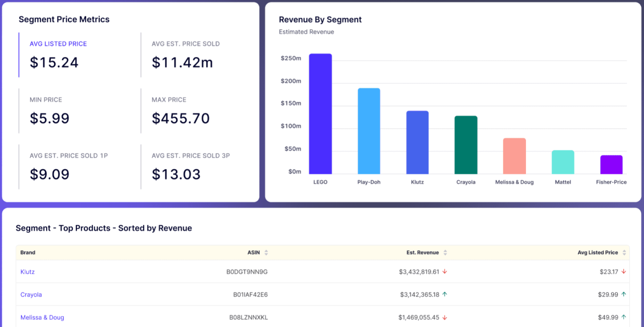Click the Klutz axis label under chart
This screenshot has height=327, width=644.
coord(417,182)
